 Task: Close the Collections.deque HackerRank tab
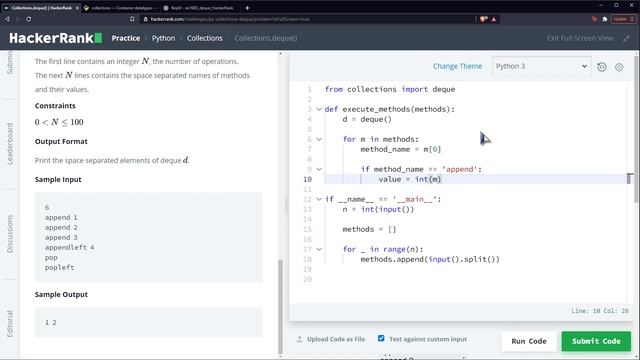[x=77, y=8]
